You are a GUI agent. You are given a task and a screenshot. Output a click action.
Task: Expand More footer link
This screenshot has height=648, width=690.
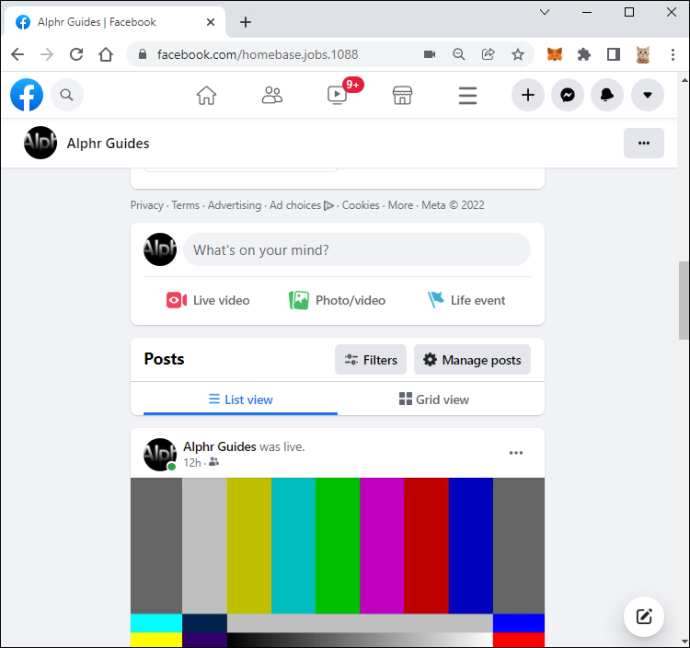400,205
